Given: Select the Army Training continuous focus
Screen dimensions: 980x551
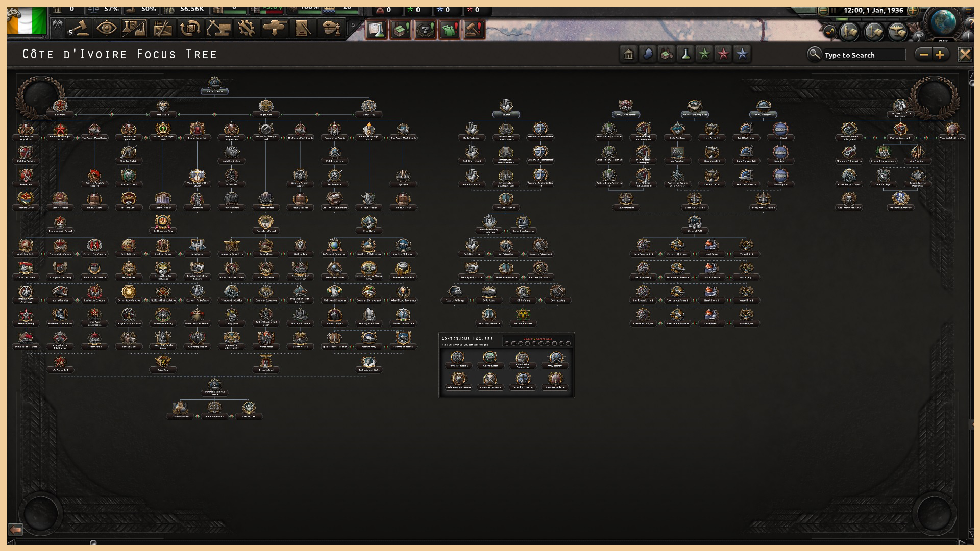Looking at the screenshot, I should click(555, 359).
